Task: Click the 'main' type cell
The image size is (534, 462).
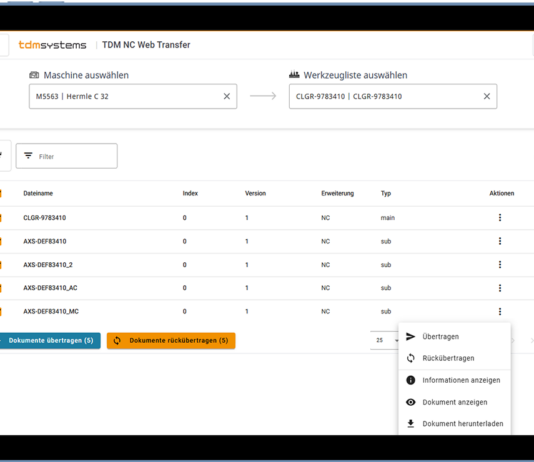Action: pyautogui.click(x=388, y=218)
